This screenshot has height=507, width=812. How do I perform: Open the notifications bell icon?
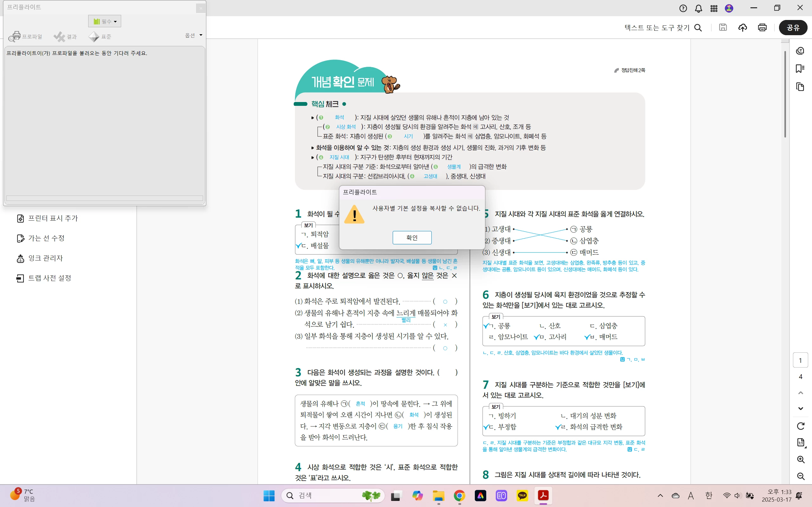pyautogui.click(x=698, y=8)
